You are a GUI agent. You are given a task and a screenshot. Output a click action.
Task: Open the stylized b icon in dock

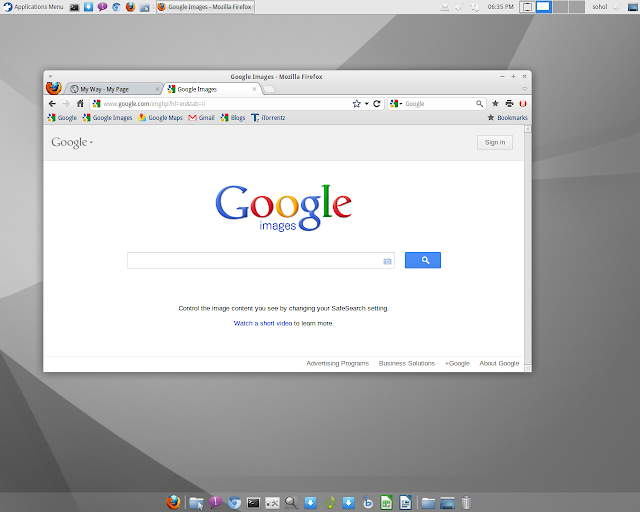pos(367,503)
